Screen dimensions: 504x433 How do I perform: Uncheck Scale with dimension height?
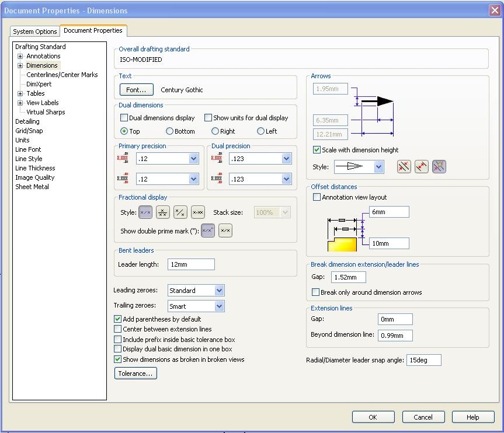(317, 150)
